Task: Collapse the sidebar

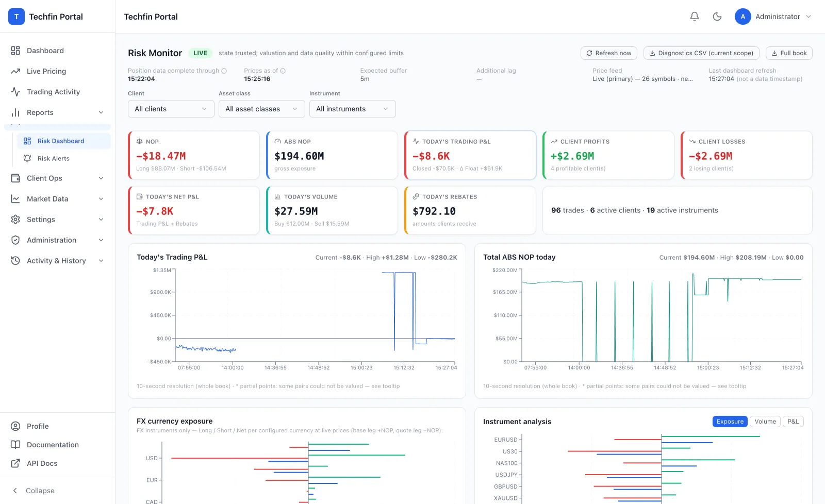Action: 57,491
